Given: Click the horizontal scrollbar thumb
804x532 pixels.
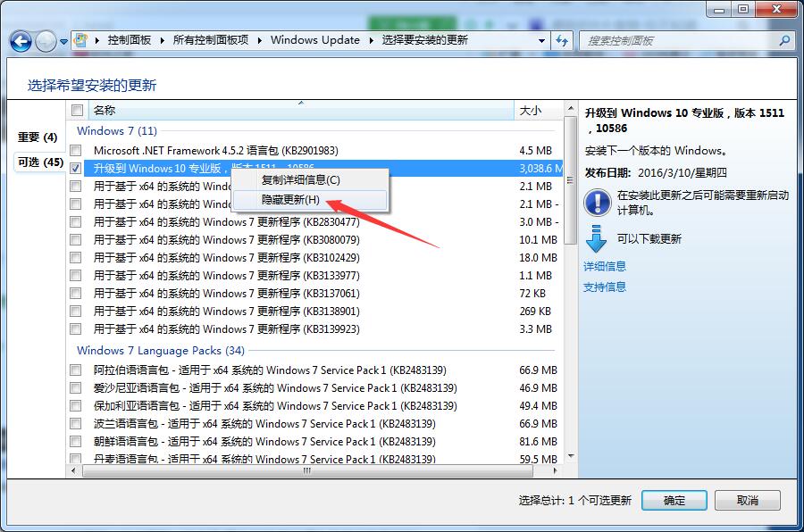Looking at the screenshot, I should 307,470.
